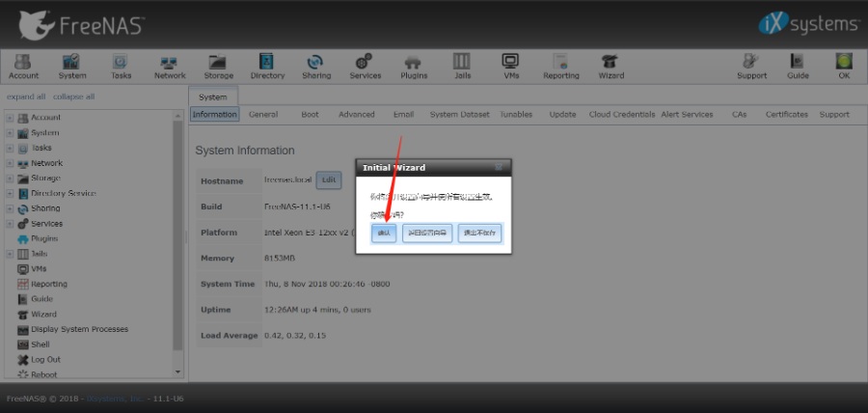Image resolution: width=868 pixels, height=413 pixels.
Task: Expand the Services node in sidebar tree
Action: tap(10, 224)
